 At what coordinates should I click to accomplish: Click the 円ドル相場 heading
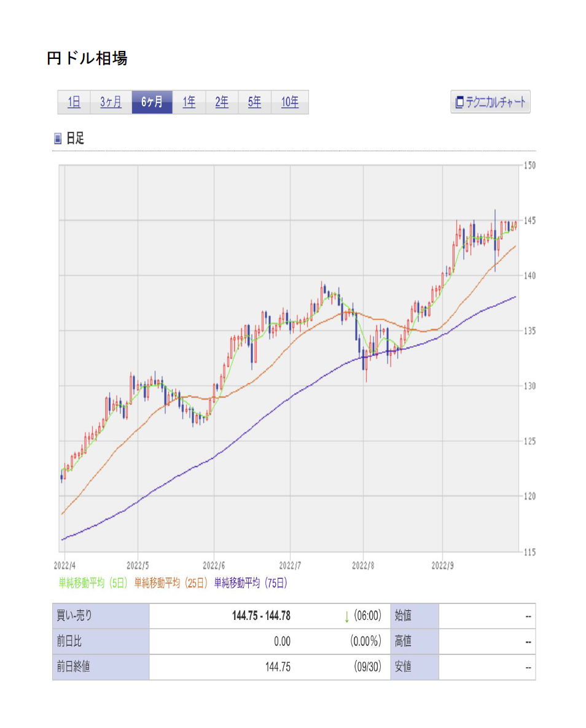87,58
